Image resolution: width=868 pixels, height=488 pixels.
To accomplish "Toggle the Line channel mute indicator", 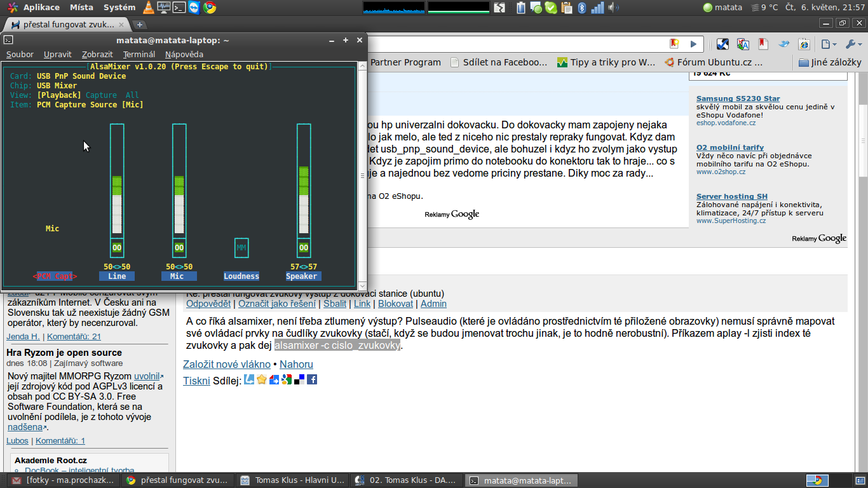I will 117,248.
